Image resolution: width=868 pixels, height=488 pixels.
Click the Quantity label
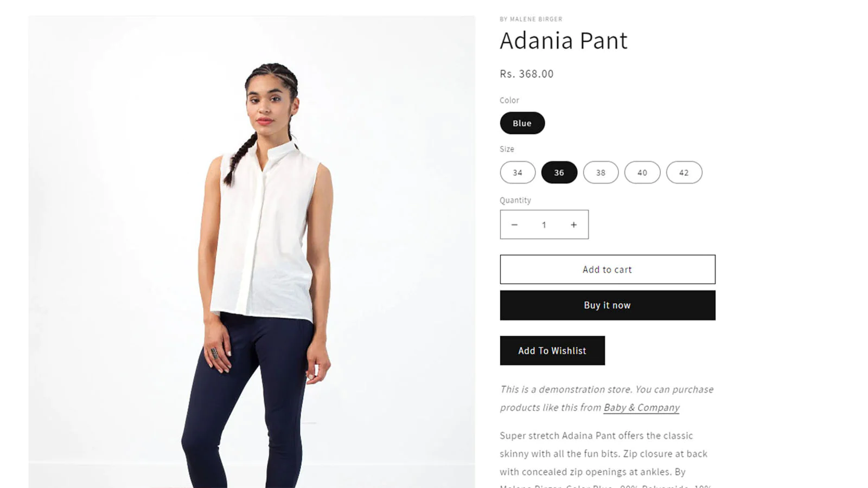[x=515, y=200]
